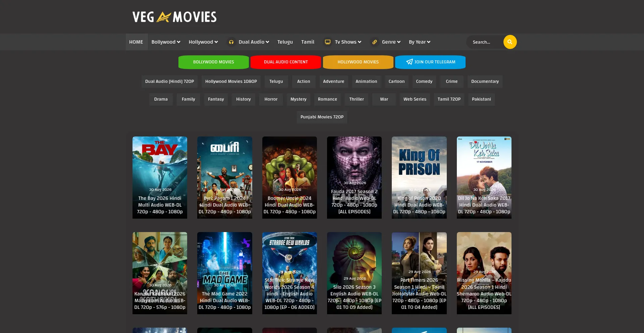This screenshot has height=333, width=644.
Task: Expand the Dual Audio dropdown menu
Action: 254,42
